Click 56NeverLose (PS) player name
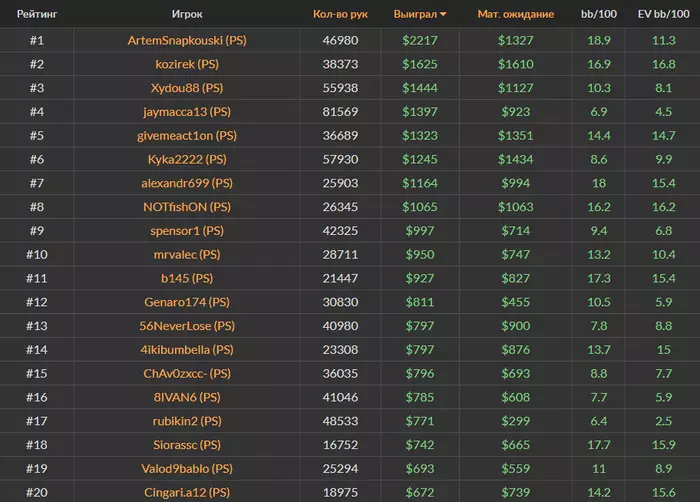This screenshot has height=502, width=700. (187, 326)
